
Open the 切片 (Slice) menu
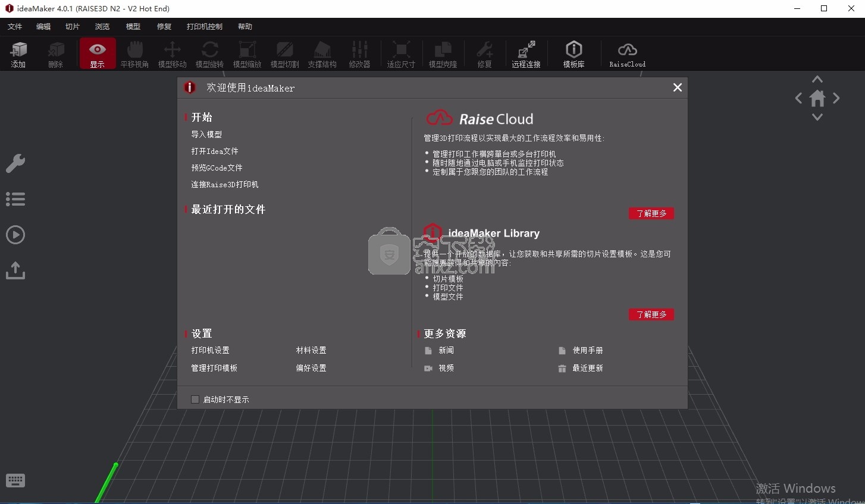(73, 27)
